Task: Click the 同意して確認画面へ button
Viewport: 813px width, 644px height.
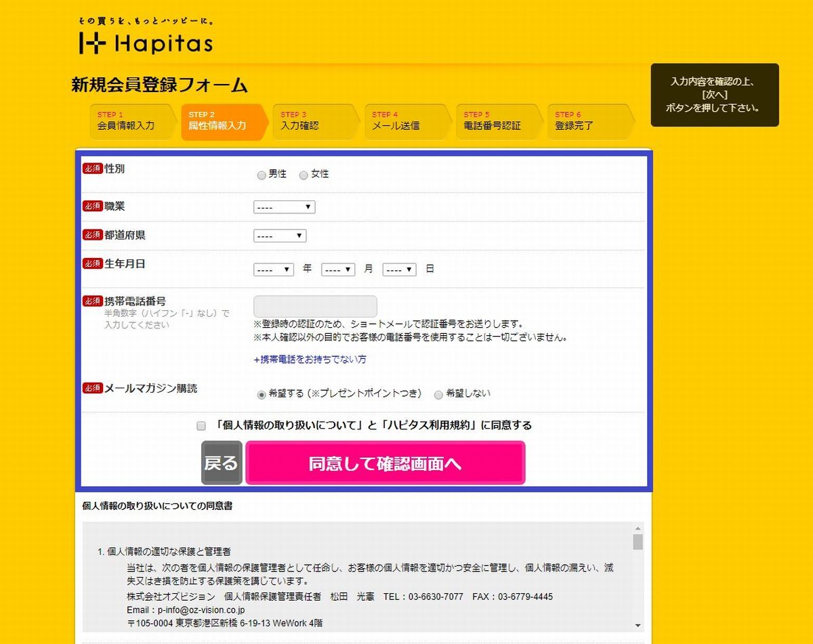Action: tap(385, 463)
